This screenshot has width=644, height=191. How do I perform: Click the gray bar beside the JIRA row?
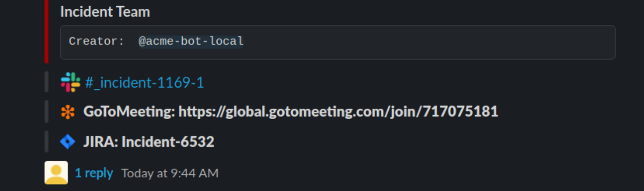tap(47, 141)
